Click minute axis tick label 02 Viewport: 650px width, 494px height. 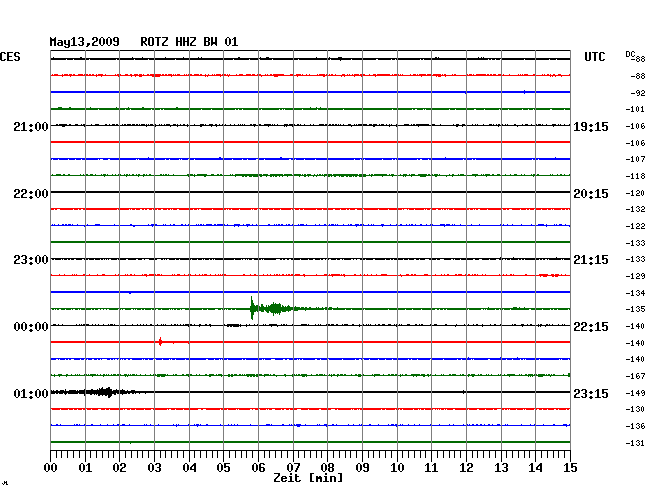click(119, 468)
